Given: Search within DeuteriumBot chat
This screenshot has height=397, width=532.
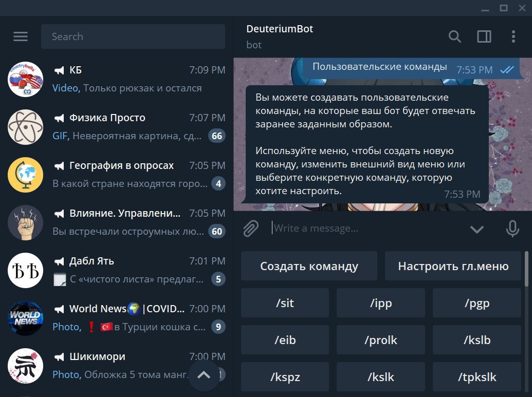Looking at the screenshot, I should click(x=455, y=36).
